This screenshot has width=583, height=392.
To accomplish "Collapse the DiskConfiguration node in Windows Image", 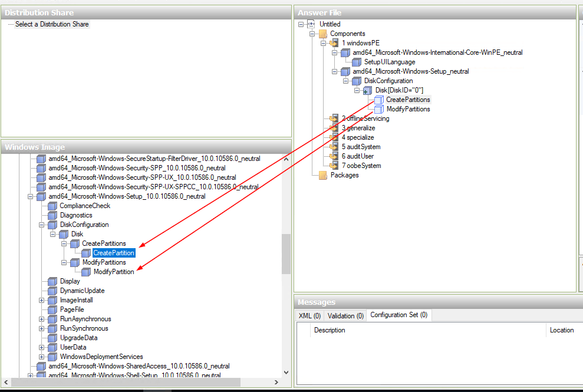I will click(x=42, y=225).
